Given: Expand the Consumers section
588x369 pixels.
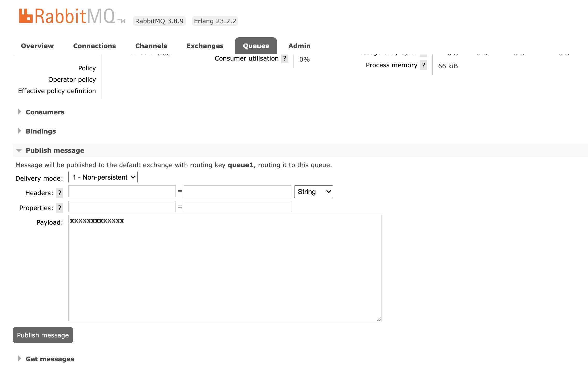Looking at the screenshot, I should point(45,112).
